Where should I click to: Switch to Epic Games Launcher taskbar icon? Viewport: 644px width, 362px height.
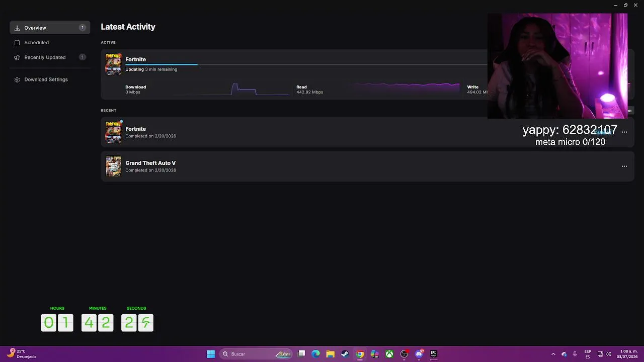pyautogui.click(x=434, y=354)
